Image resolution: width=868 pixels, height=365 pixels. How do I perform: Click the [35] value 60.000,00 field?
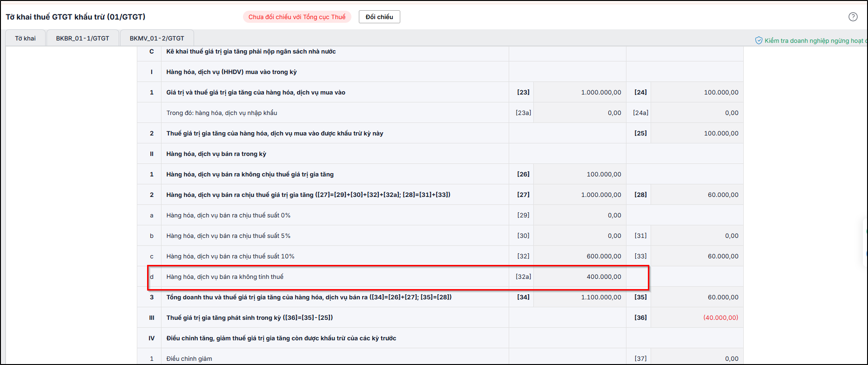(697, 297)
